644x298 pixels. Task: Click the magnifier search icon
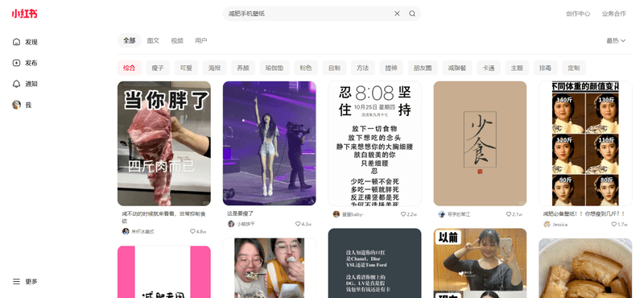pyautogui.click(x=412, y=14)
